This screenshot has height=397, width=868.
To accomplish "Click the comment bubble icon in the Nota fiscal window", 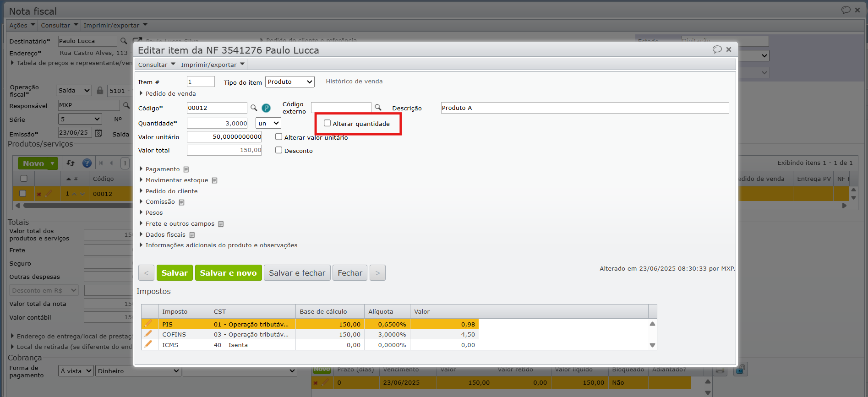I will click(x=846, y=10).
